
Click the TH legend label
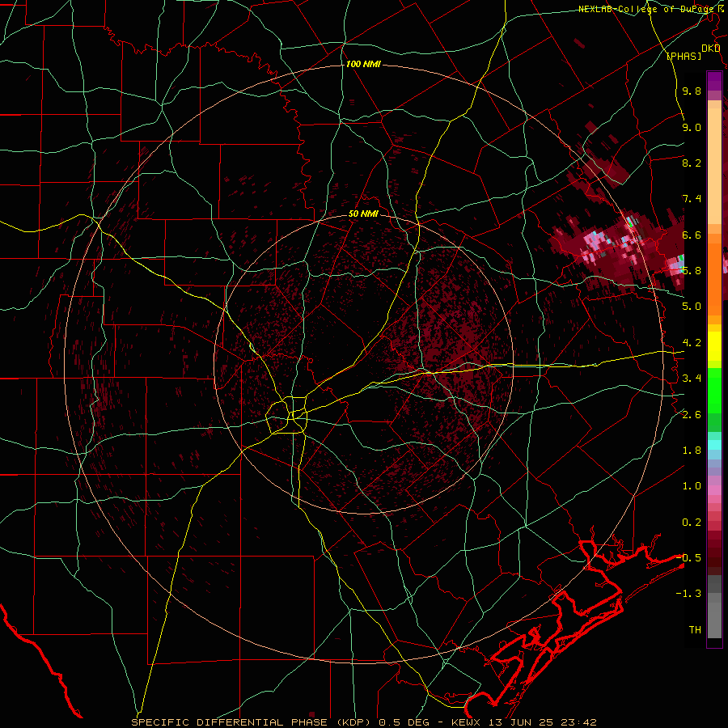[x=695, y=629]
